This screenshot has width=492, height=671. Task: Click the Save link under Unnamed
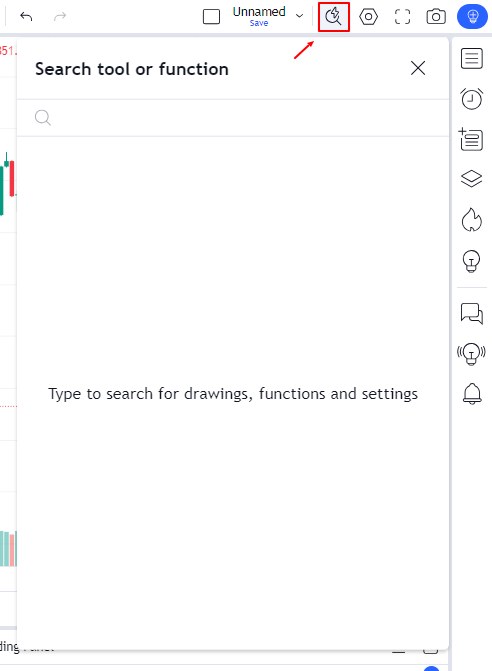(x=259, y=23)
